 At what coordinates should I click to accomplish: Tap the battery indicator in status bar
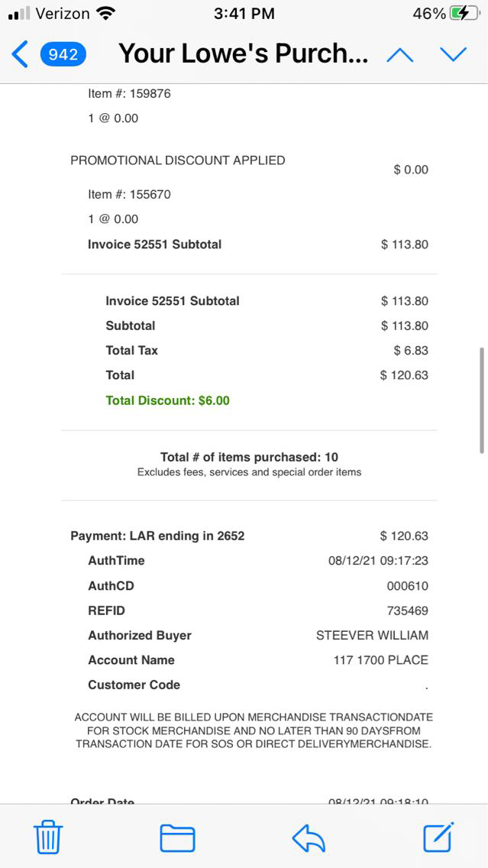[461, 14]
